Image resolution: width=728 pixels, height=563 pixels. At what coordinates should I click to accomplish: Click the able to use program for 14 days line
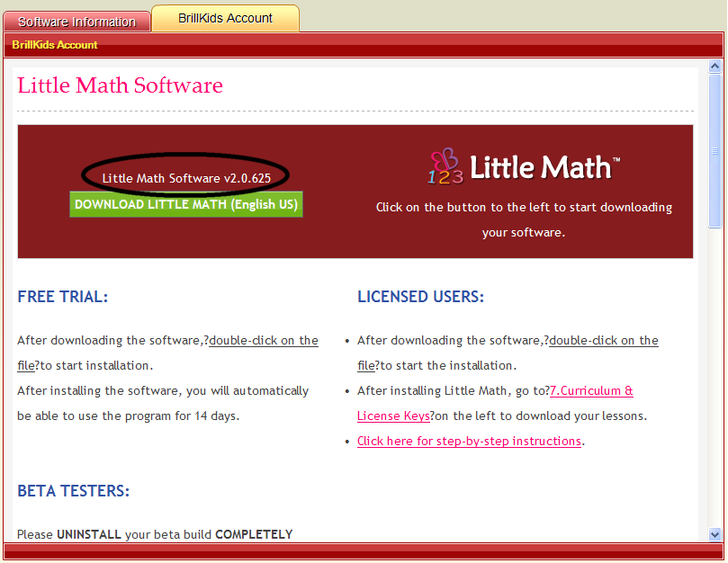(128, 416)
